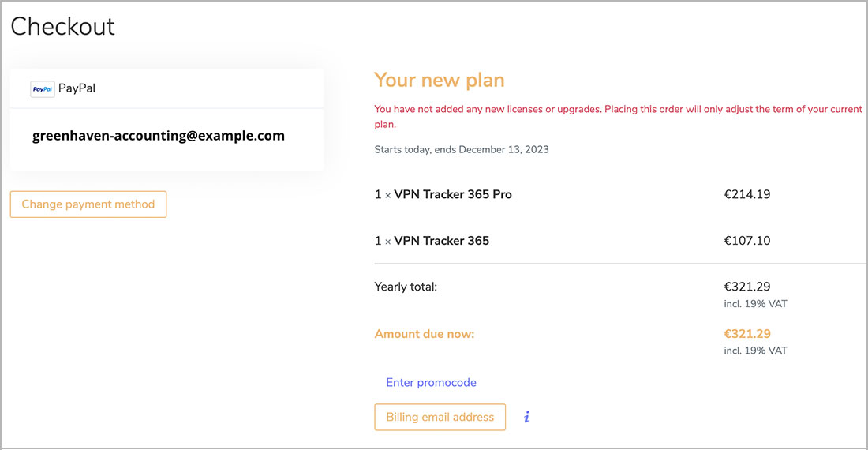The height and width of the screenshot is (450, 868).
Task: Click the €214.19 price
Action: coord(746,194)
